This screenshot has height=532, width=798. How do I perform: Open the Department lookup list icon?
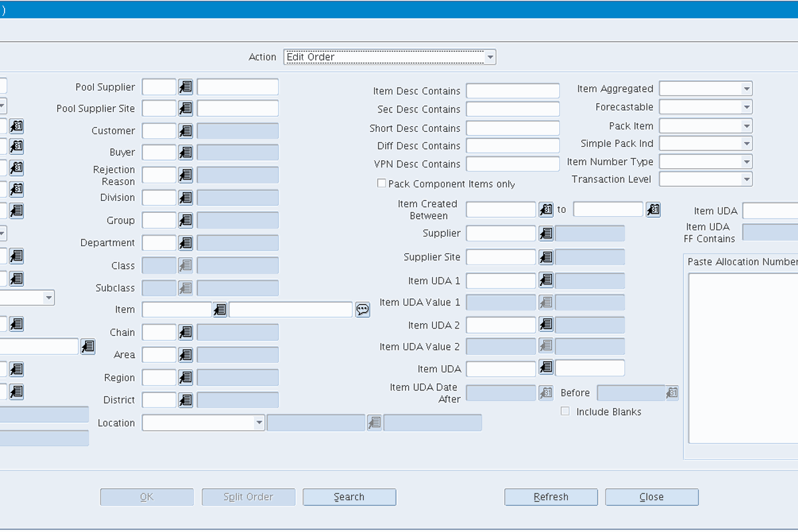point(186,243)
